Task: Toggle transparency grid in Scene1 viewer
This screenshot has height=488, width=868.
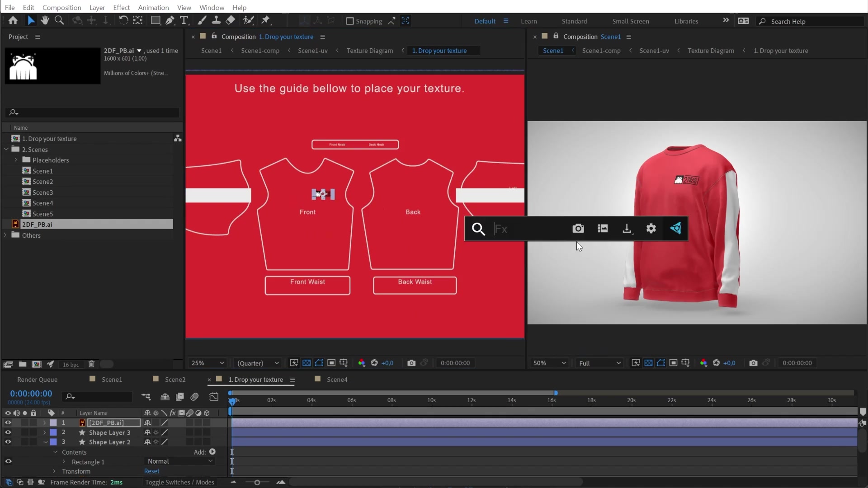Action: (x=648, y=363)
